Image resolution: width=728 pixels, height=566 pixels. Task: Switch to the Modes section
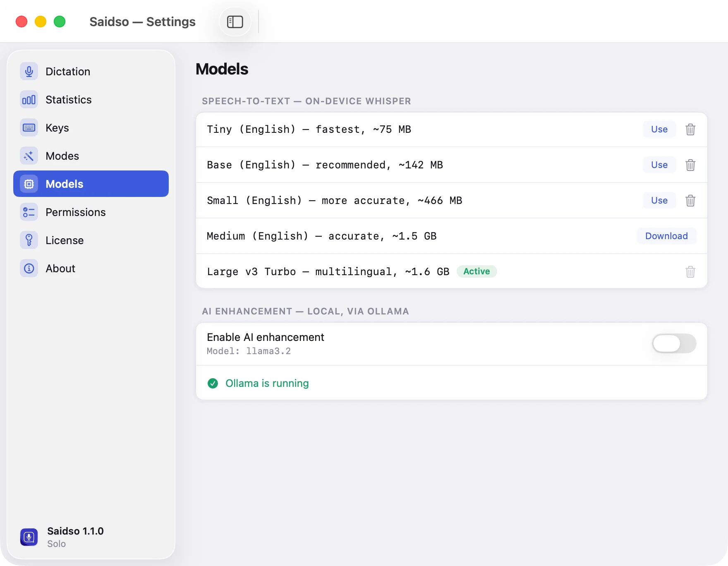91,156
